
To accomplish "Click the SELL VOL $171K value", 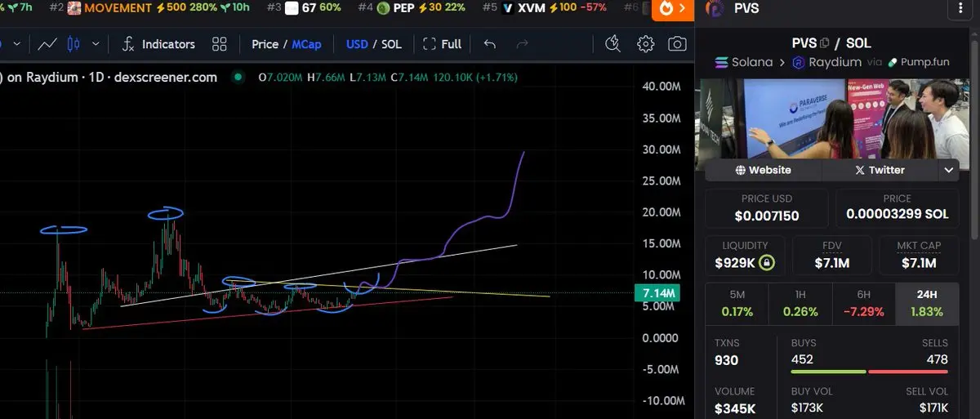I will [932, 408].
